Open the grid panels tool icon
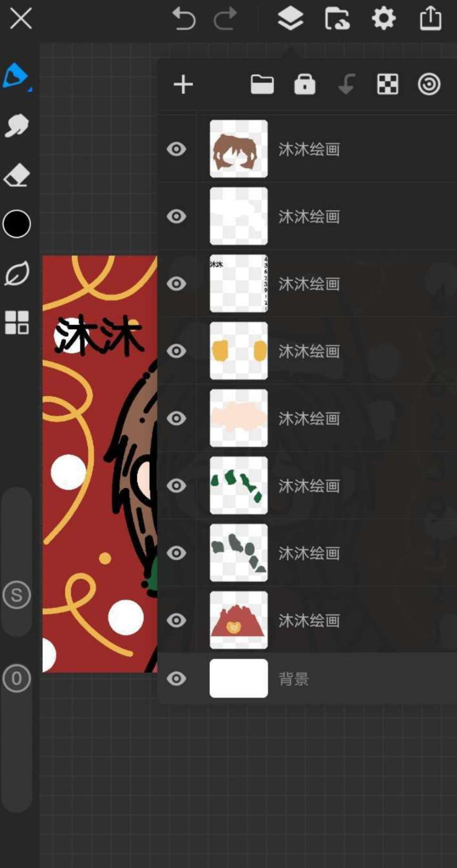The height and width of the screenshot is (868, 457). pyautogui.click(x=16, y=322)
